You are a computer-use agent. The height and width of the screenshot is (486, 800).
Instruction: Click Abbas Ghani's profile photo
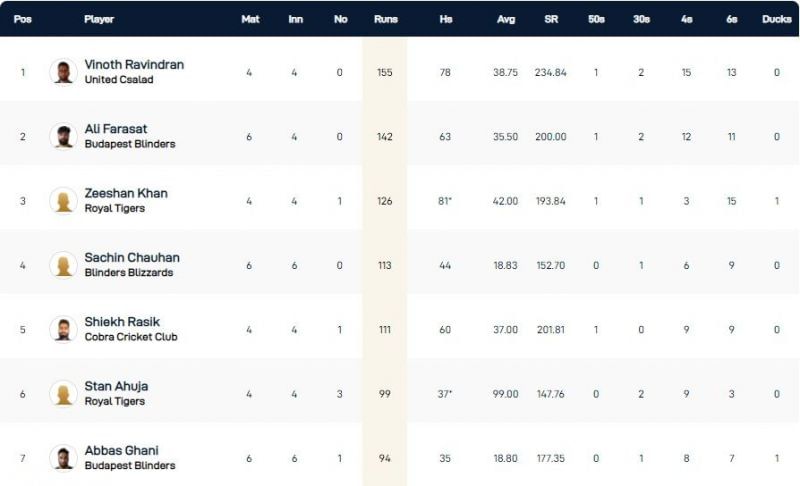click(63, 457)
